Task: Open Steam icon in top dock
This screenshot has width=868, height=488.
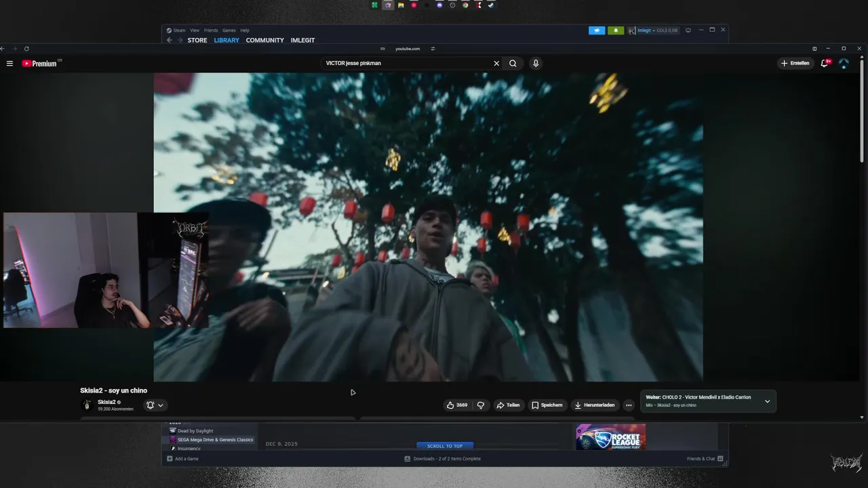Action: click(491, 5)
